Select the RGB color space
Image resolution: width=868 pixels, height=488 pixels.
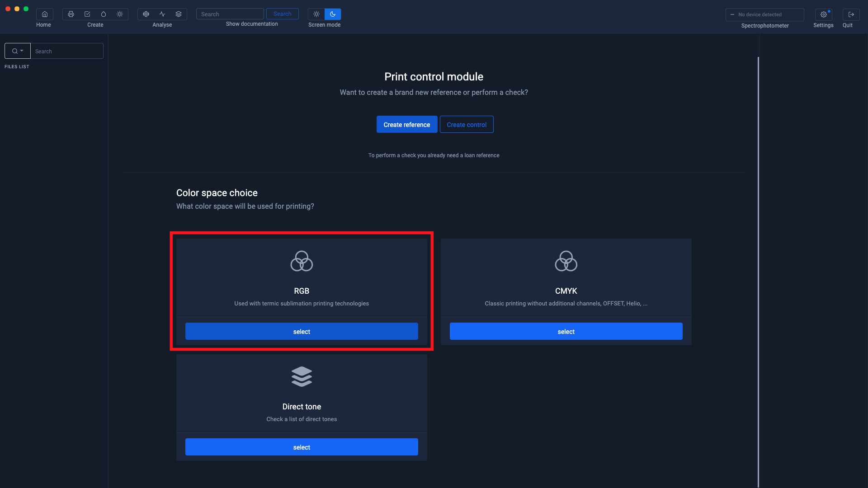click(302, 331)
